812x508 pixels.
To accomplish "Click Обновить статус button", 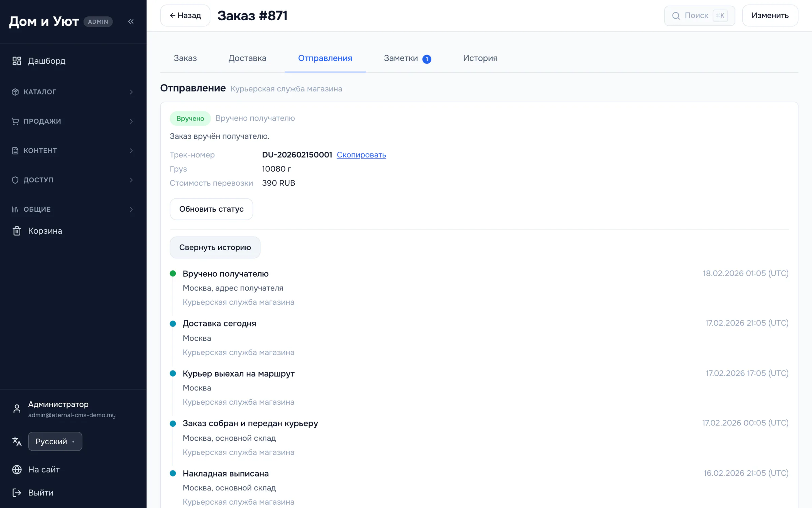I will [x=211, y=209].
